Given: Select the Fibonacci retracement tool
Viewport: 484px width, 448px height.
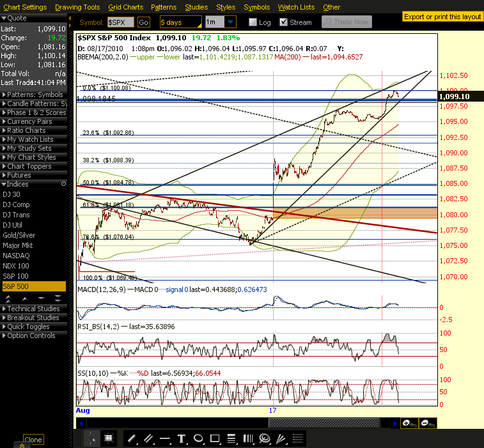Looking at the screenshot, I should click(231, 439).
